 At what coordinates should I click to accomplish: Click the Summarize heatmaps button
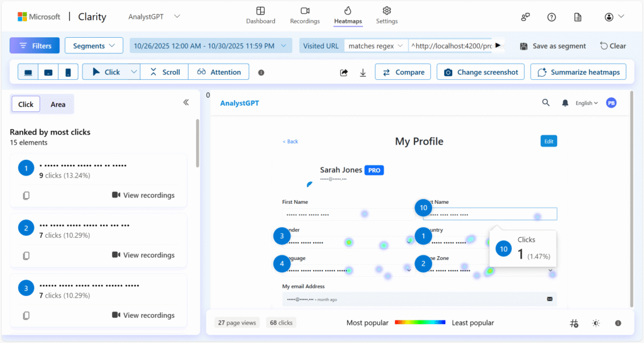(x=579, y=72)
